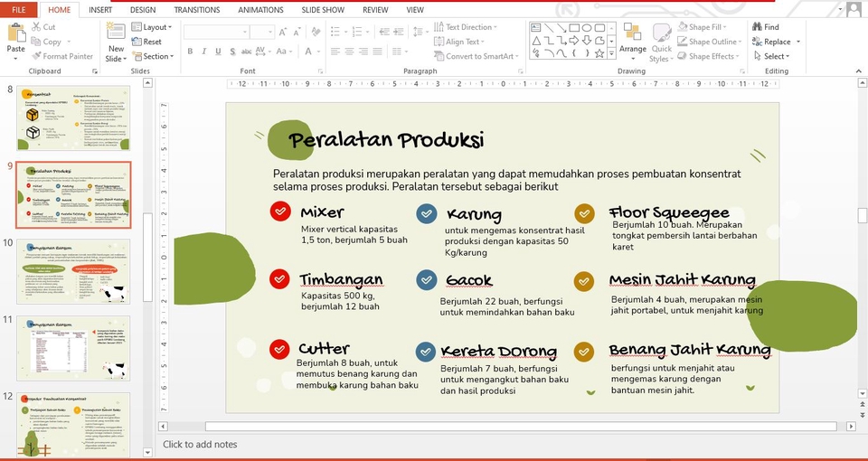
Task: Clear all formatting eraser icon
Action: point(316,33)
